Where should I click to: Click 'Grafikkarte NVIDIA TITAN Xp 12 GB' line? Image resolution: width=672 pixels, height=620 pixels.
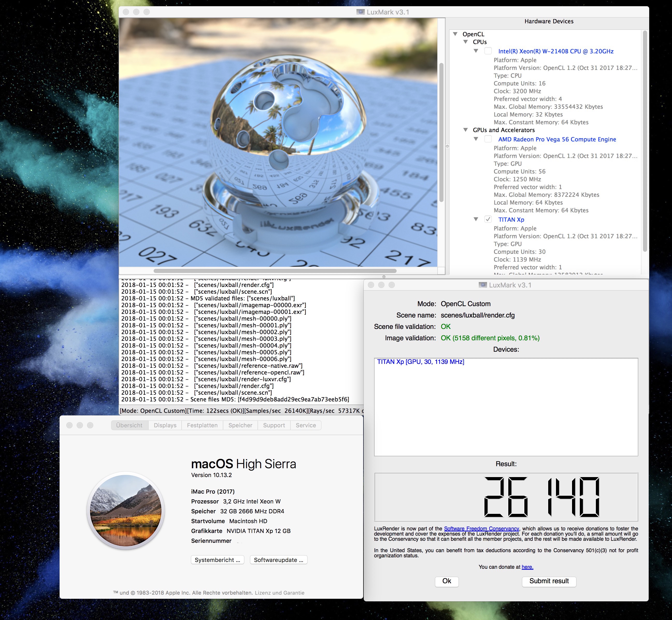click(241, 531)
